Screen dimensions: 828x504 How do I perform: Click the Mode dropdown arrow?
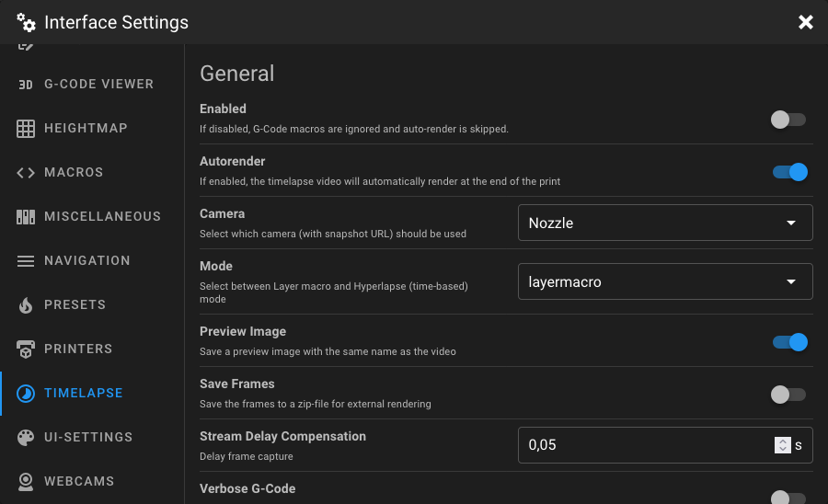pos(791,281)
